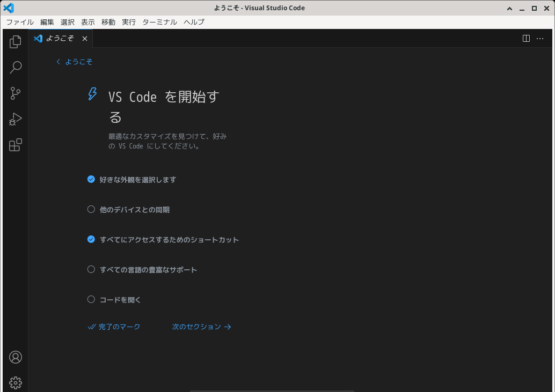
Task: Go back via the ようこそ link
Action: 75,62
